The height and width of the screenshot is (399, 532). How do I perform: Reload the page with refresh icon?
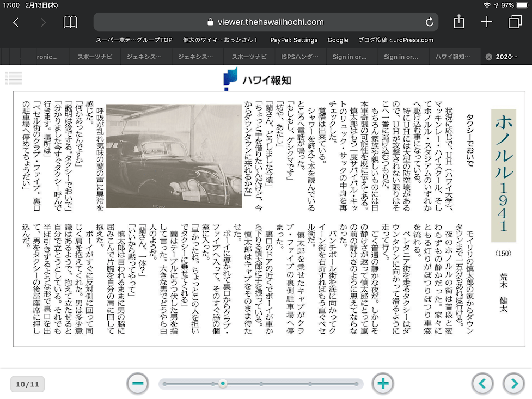[429, 22]
